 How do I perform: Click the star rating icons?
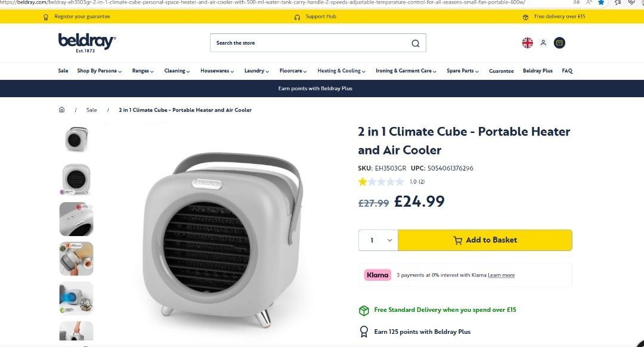381,182
